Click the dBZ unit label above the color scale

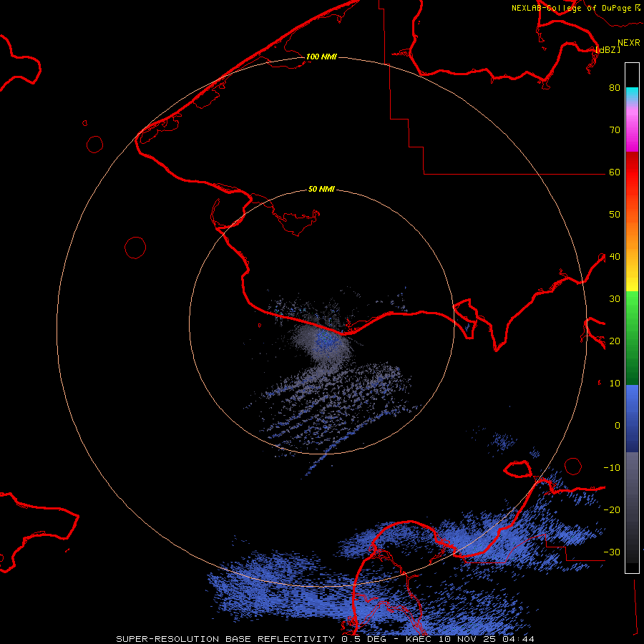tap(608, 49)
